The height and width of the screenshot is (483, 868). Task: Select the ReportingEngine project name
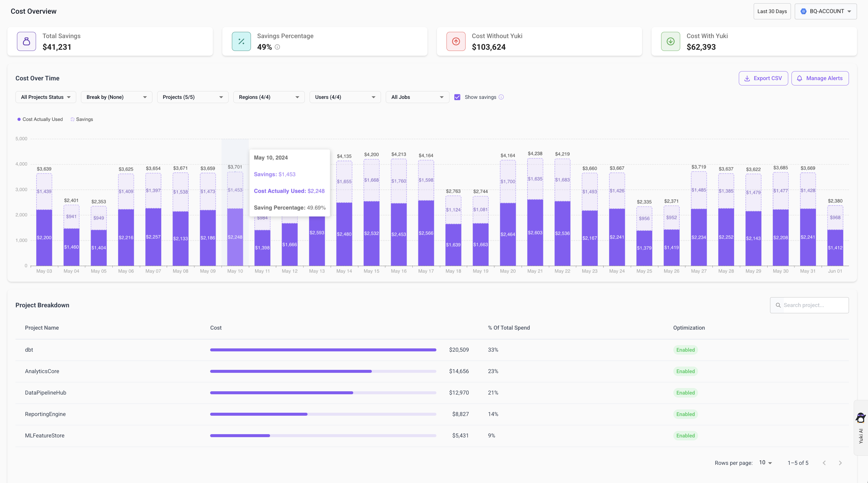45,414
